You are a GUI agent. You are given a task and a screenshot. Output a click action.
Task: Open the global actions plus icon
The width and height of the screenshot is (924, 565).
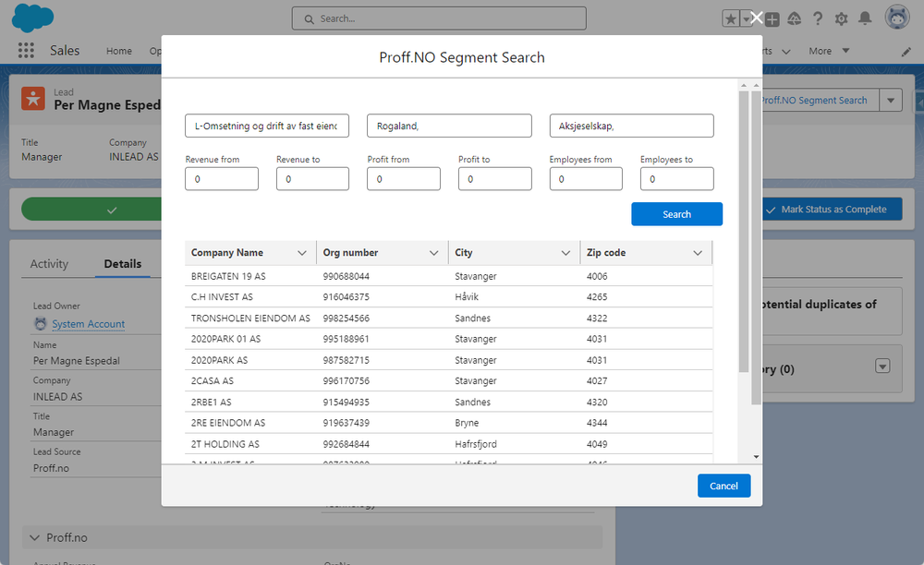click(772, 19)
